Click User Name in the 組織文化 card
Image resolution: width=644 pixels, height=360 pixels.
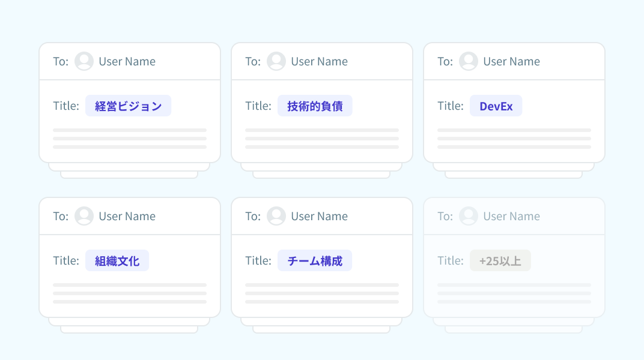(x=127, y=216)
